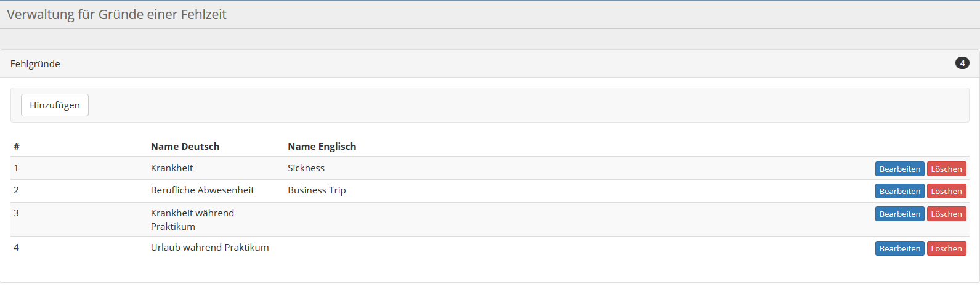Click the badge showing count 4
Image resolution: width=980 pixels, height=289 pixels.
(962, 63)
